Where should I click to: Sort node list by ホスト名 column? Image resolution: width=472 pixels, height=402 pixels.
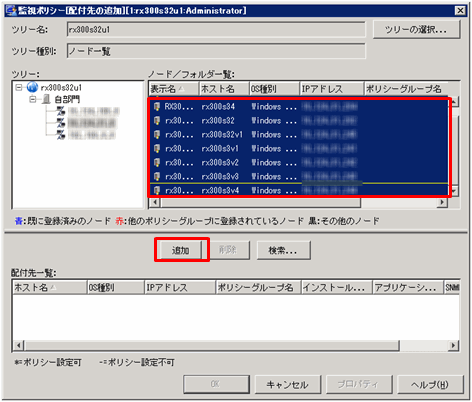[224, 89]
